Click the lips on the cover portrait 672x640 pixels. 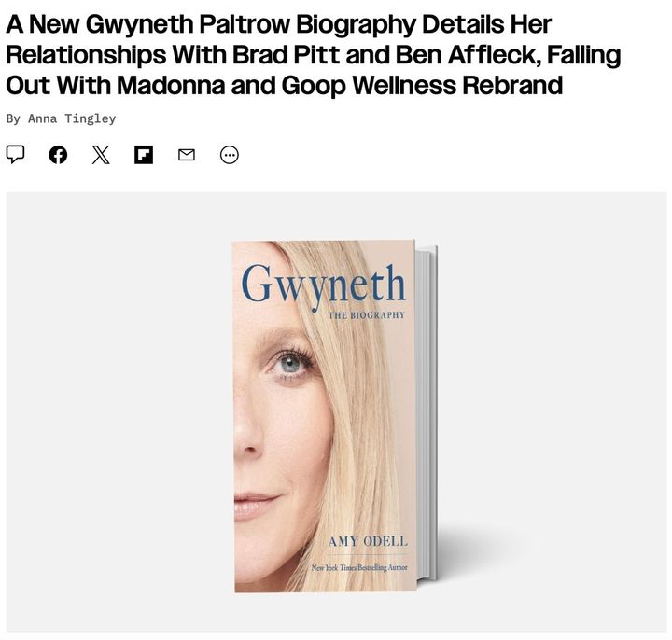(254, 505)
